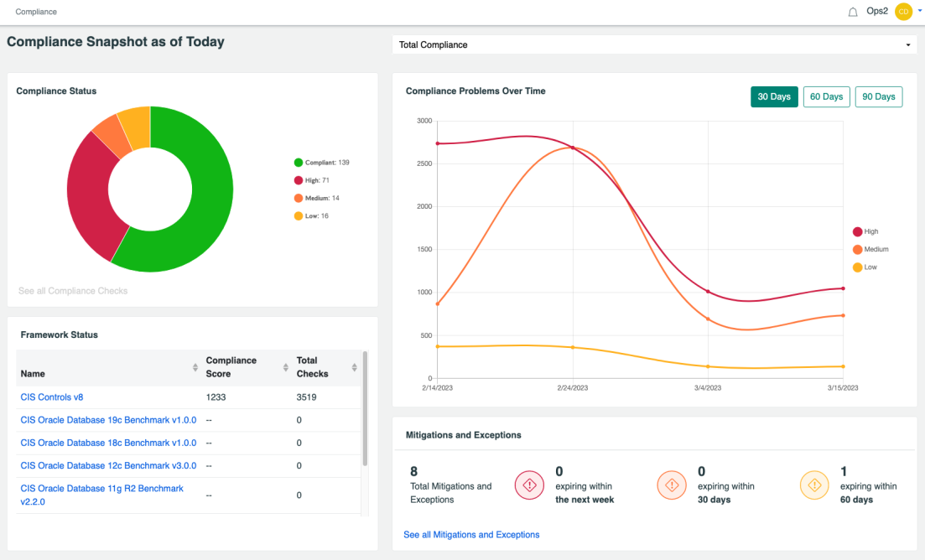
Task: Click the yellow 60-day expiration icon
Action: tap(814, 485)
